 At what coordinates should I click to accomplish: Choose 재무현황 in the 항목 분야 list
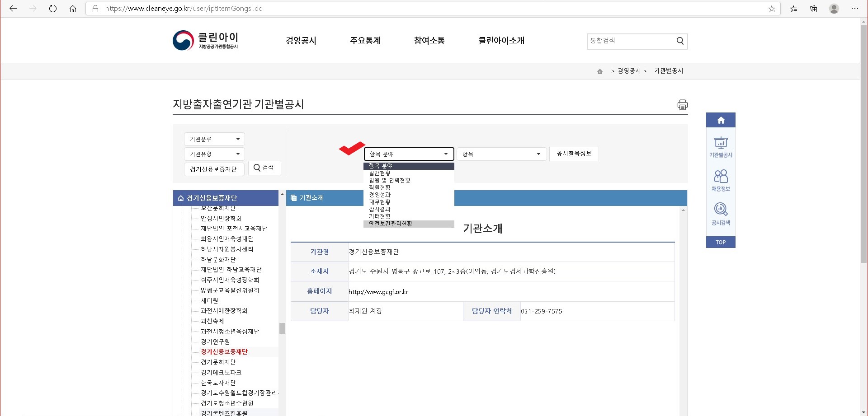pyautogui.click(x=380, y=202)
